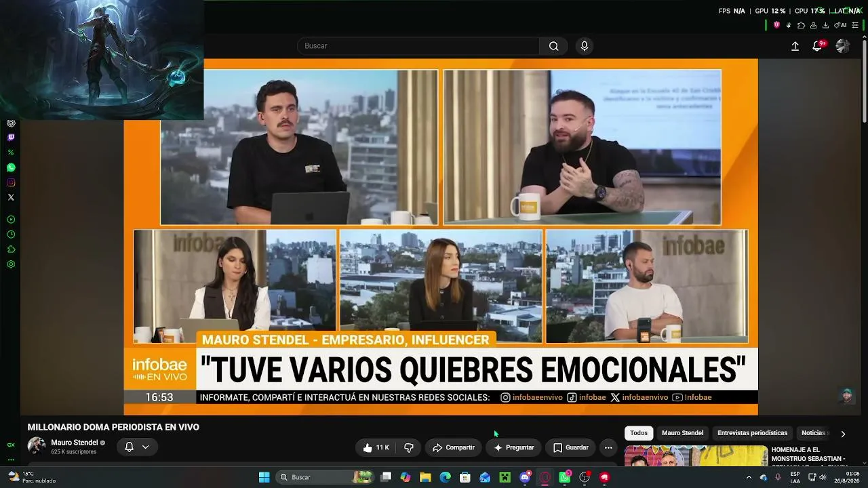Viewport: 868px width, 488px height.
Task: Select the Noticias filter chip
Action: [x=814, y=433]
